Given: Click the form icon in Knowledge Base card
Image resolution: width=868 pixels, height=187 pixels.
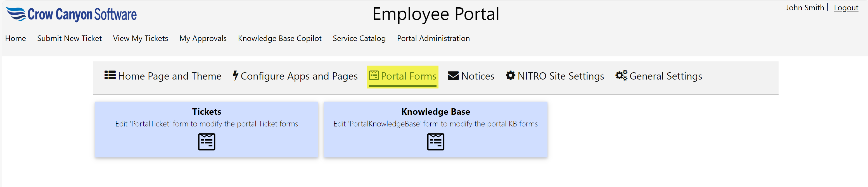Looking at the screenshot, I should point(435,142).
